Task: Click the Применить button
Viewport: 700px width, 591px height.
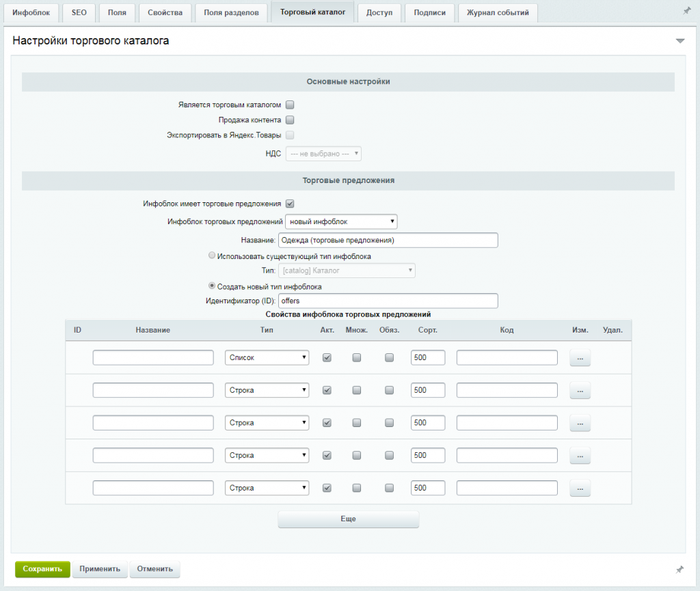Action: tap(100, 569)
